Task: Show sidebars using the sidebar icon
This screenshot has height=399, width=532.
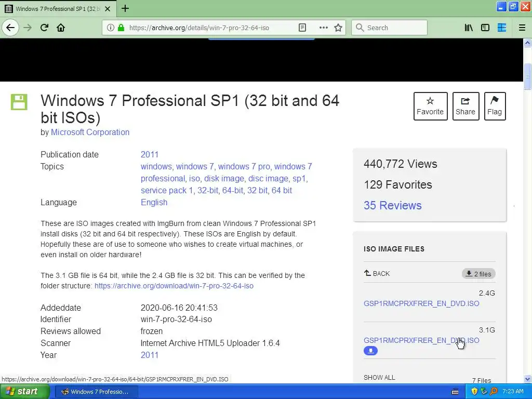Action: pyautogui.click(x=485, y=28)
